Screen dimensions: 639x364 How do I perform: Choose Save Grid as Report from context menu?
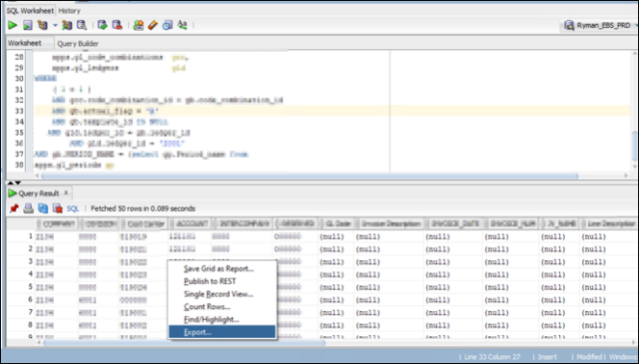tap(219, 268)
